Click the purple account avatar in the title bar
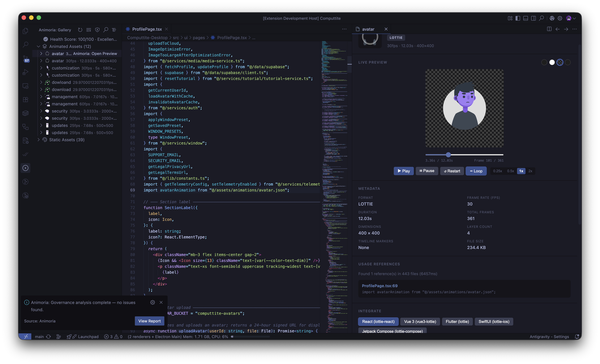The width and height of the screenshot is (600, 364). tap(569, 18)
